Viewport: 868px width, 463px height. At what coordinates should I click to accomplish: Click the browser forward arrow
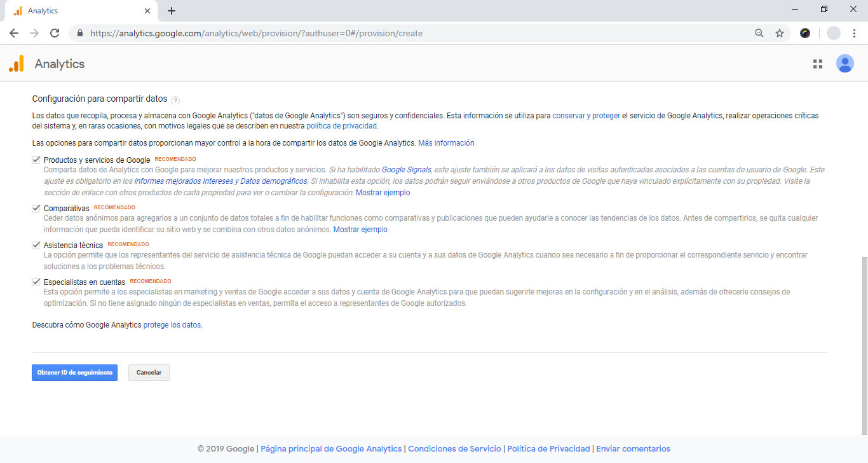[x=34, y=33]
